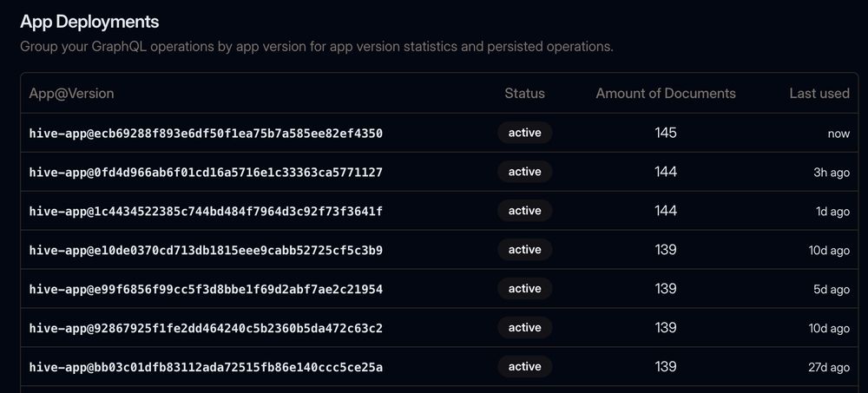Click the '5d ago' last used cell
Screen dimensions: 868x393
pos(829,290)
